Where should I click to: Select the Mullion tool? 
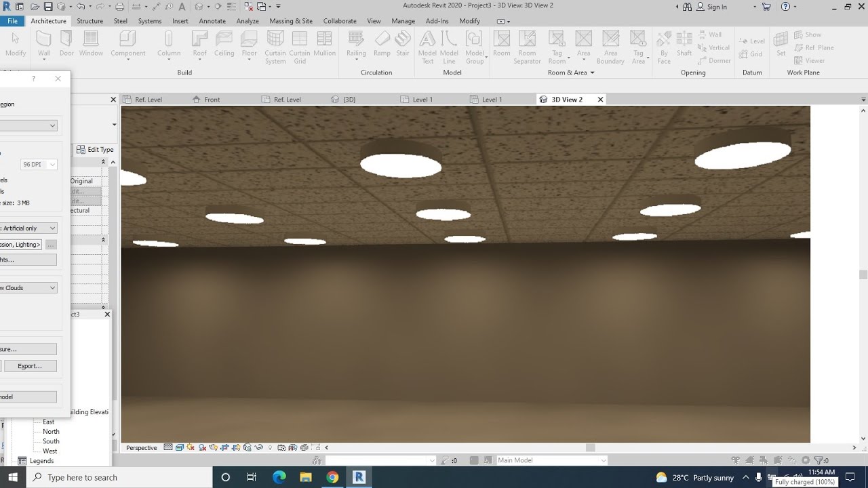324,44
